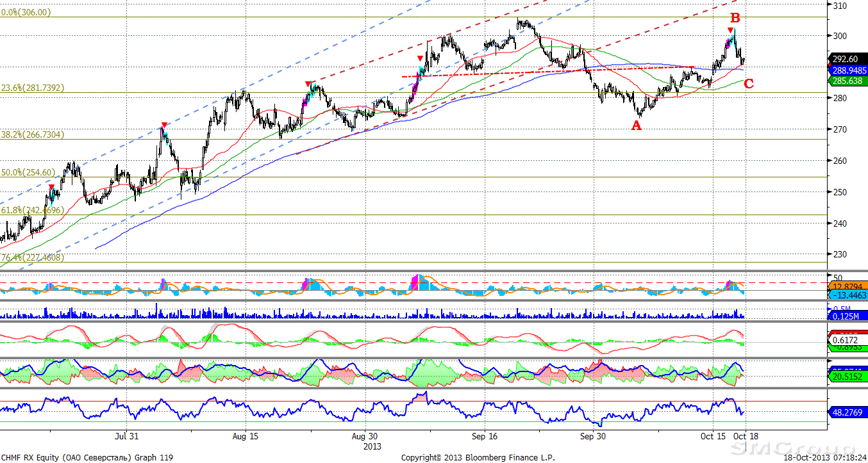Screen dimensions: 868x463
Task: Click the Jul 31 date on time axis
Action: 126,436
